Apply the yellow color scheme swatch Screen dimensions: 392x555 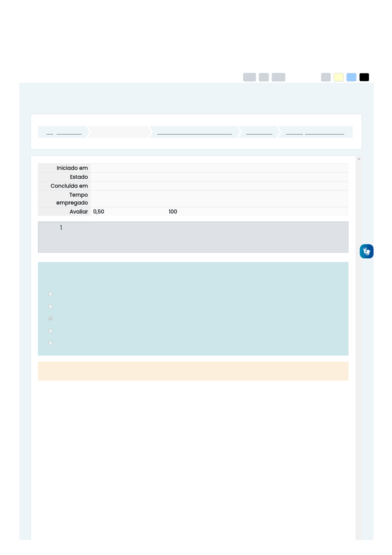[x=338, y=77]
